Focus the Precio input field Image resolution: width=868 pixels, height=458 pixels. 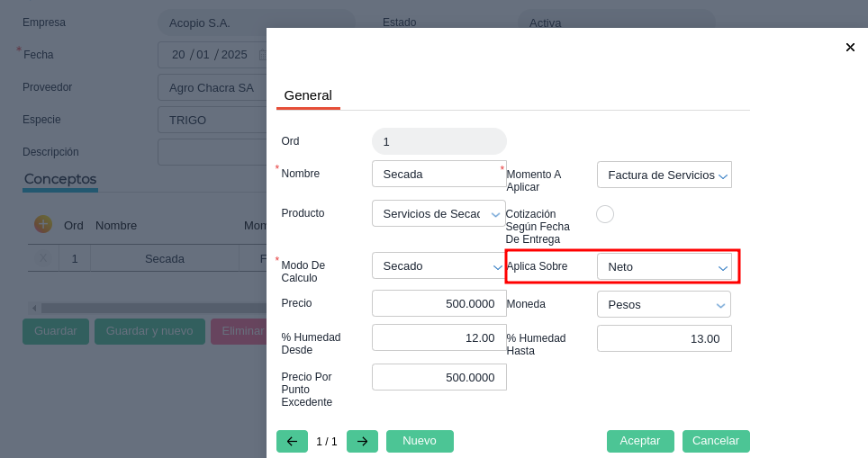pos(439,303)
